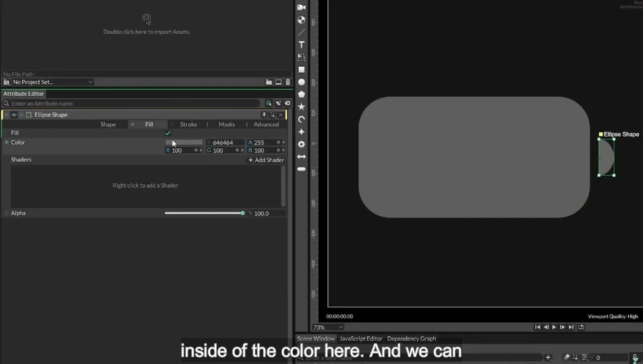Collapse the Ellipse Shape attribute section
643x364 pixels.
pos(6,115)
